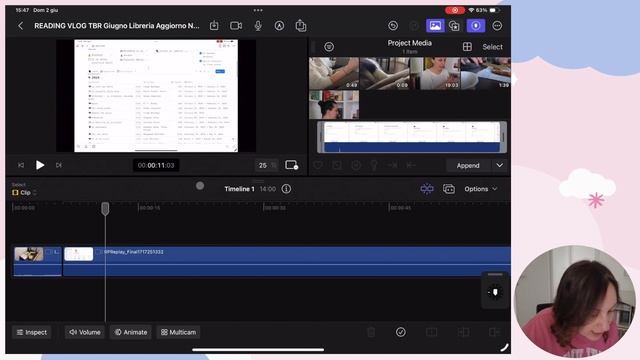Tap the 00:00:15 ruler mark
Viewport: 640px width, 360px height.
coord(150,208)
